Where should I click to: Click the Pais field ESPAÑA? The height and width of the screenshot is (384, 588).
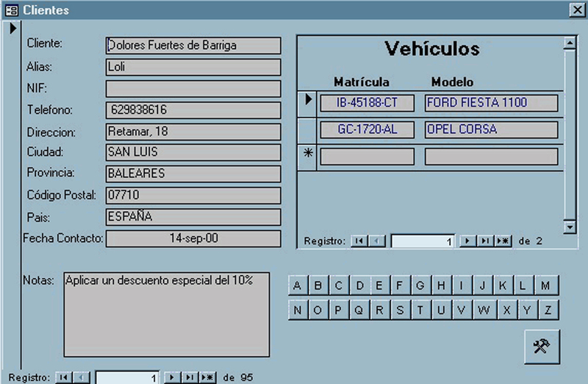pyautogui.click(x=193, y=217)
